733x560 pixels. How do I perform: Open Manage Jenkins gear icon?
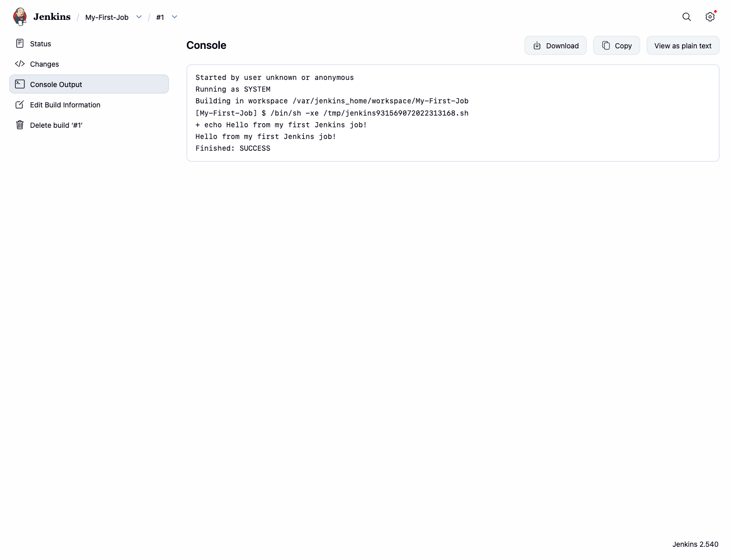coord(710,17)
